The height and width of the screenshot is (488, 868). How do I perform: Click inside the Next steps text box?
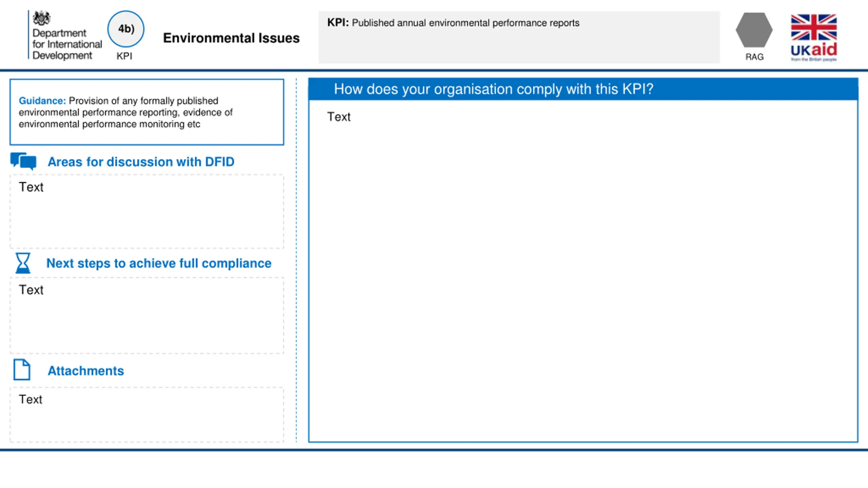pyautogui.click(x=147, y=316)
